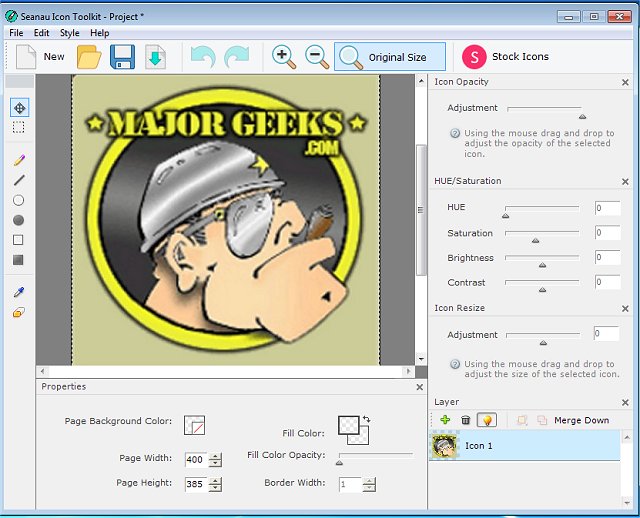
Task: Select the Eraser tool
Action: [x=19, y=313]
